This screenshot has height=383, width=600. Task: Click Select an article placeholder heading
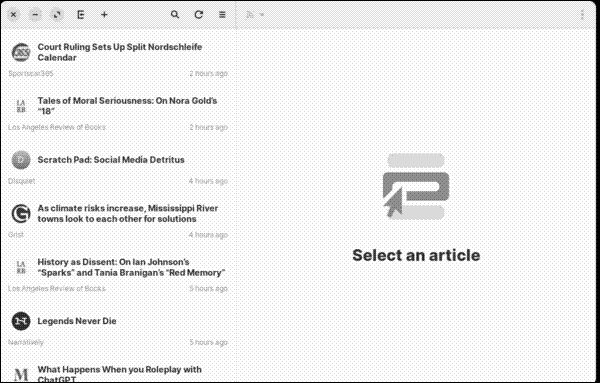(x=416, y=255)
